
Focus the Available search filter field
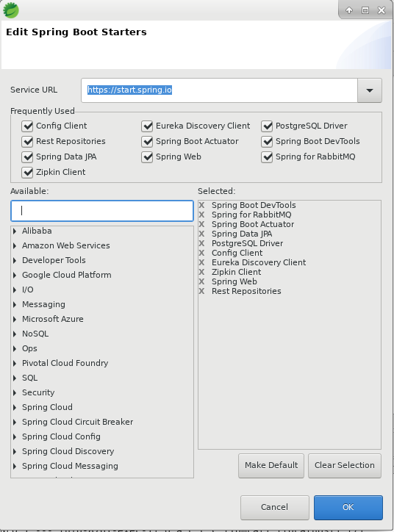click(x=102, y=211)
